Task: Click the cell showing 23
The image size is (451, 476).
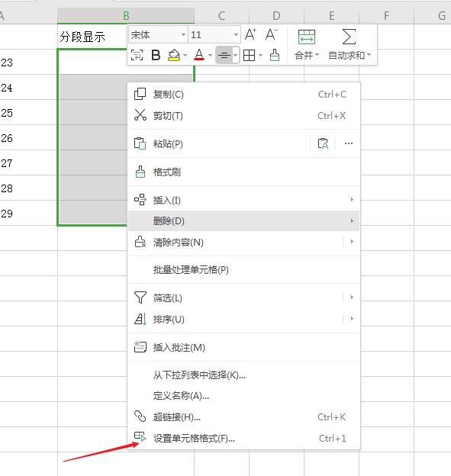Action: (28, 63)
